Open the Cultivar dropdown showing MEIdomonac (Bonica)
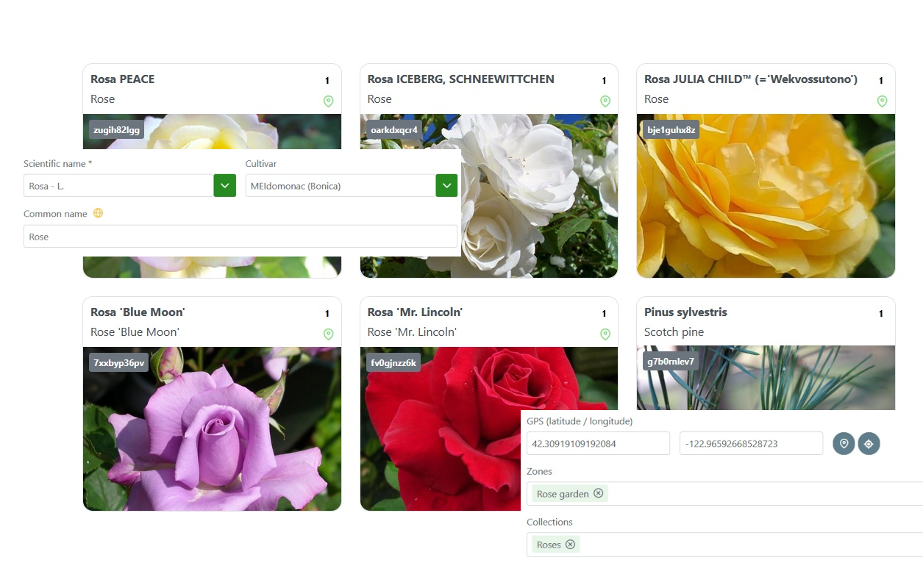The width and height of the screenshot is (923, 588). coord(446,185)
